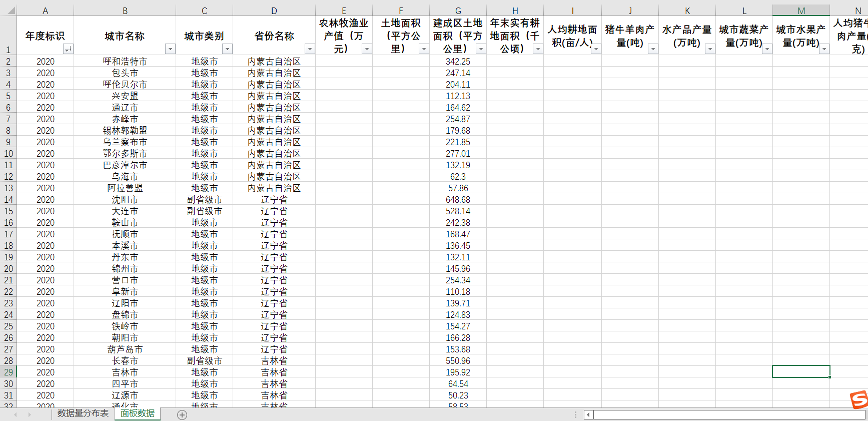Select column B header
Viewport: 868px width, 421px height.
point(125,11)
